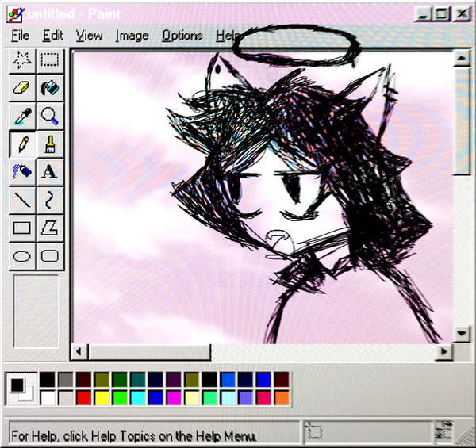The height and width of the screenshot is (448, 476).
Task: Click the horizontal scrollbar right arrow
Action: (443, 352)
